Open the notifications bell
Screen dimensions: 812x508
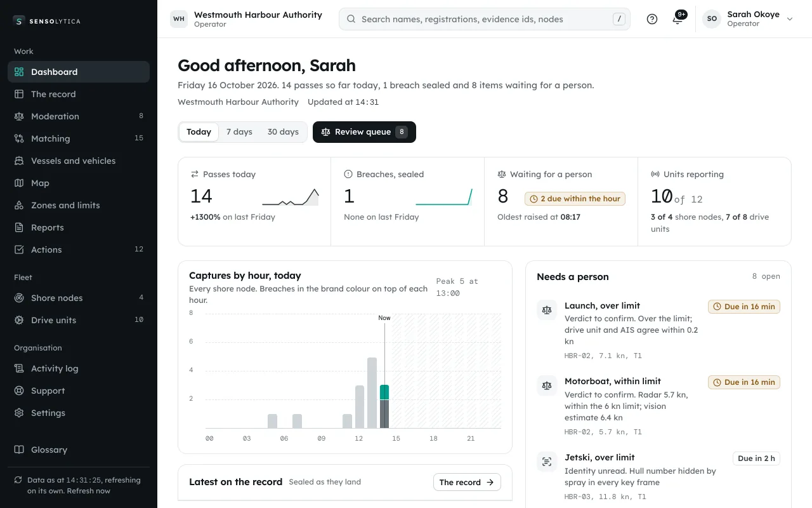(x=678, y=19)
